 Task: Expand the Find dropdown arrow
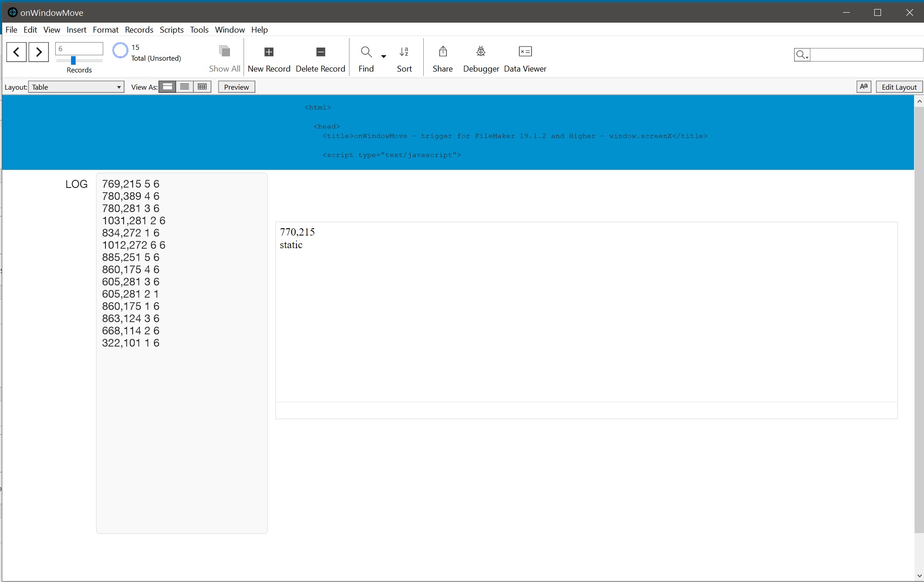383,57
